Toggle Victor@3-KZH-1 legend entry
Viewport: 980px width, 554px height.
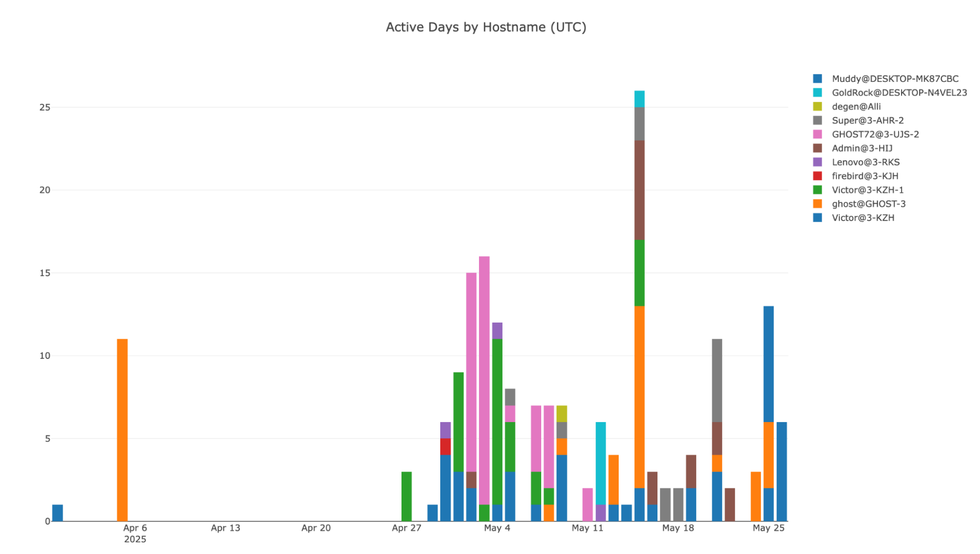point(867,190)
